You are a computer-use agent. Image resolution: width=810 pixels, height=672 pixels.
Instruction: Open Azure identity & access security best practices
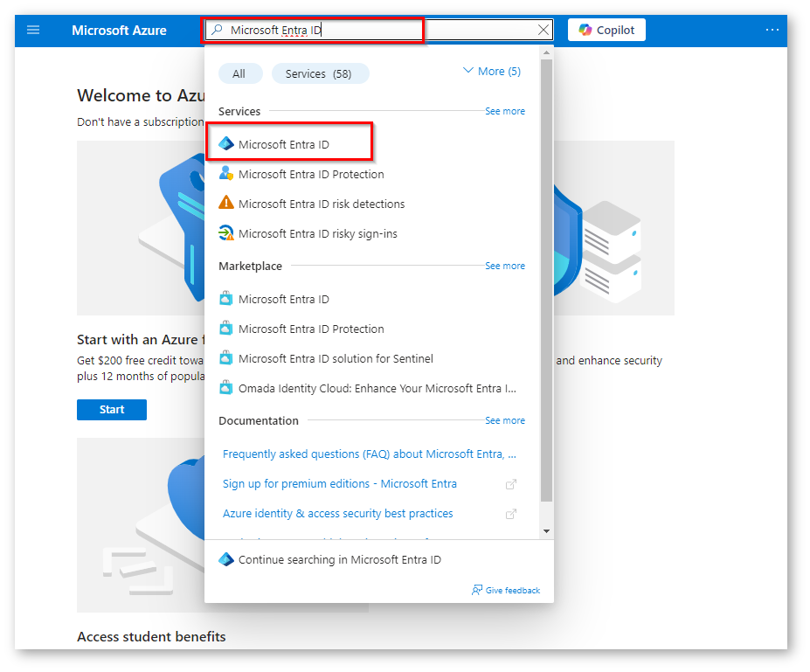tap(338, 514)
